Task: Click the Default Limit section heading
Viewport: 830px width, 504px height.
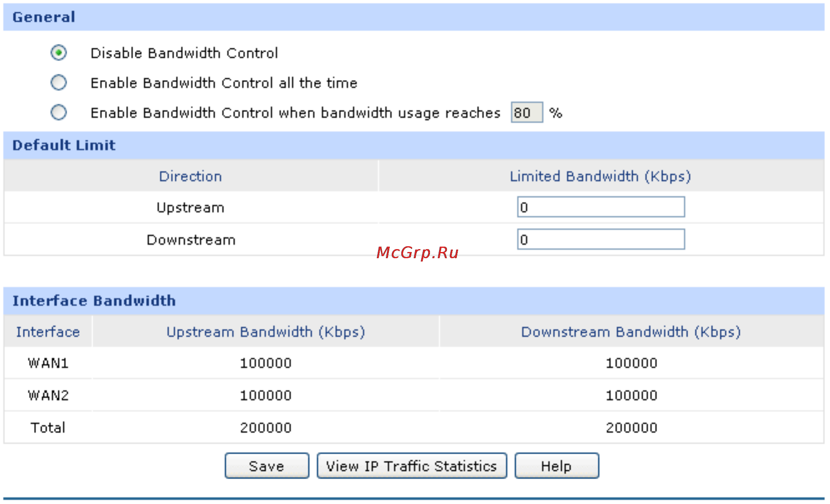Action: (x=64, y=145)
